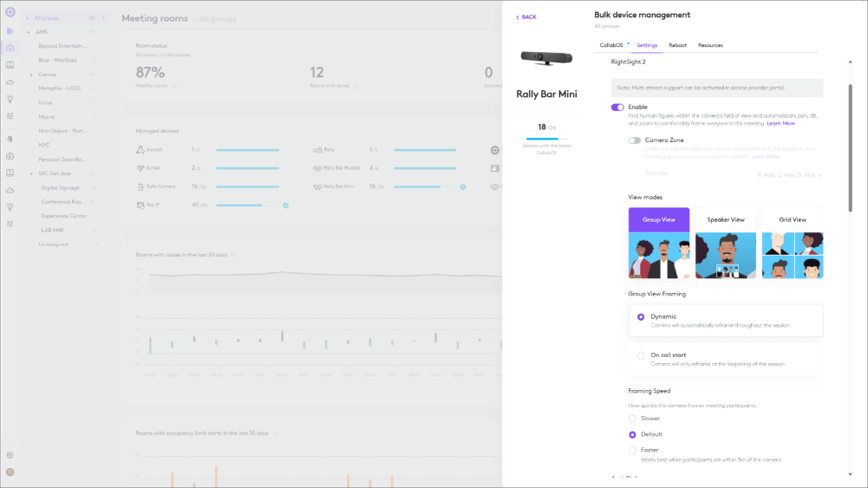
Task: Toggle the RightSight 2 Enable switch
Action: (617, 107)
